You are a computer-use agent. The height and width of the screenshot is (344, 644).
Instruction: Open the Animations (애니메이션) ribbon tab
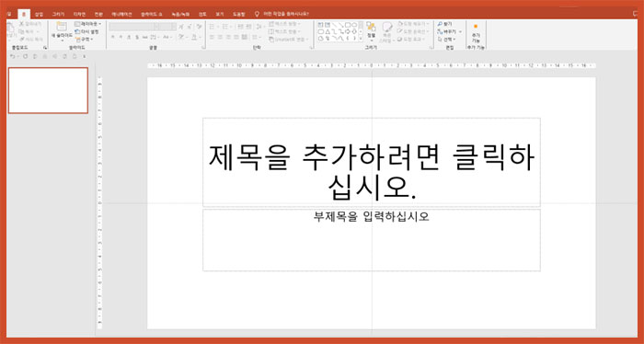pyautogui.click(x=121, y=15)
